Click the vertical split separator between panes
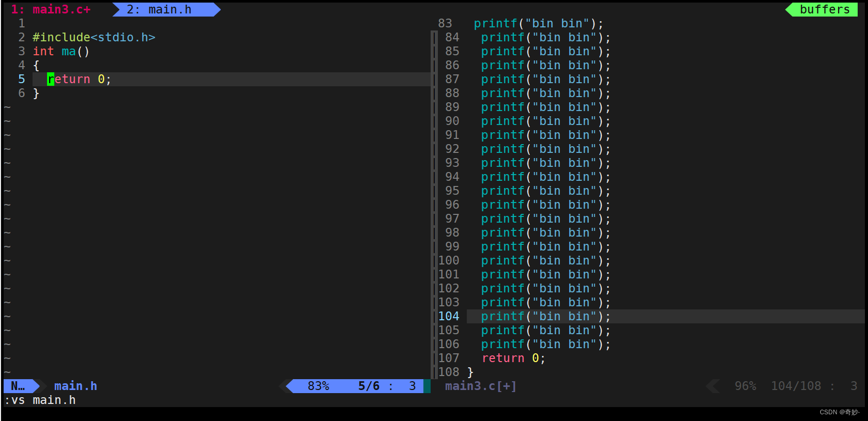868x421 pixels. (434, 205)
